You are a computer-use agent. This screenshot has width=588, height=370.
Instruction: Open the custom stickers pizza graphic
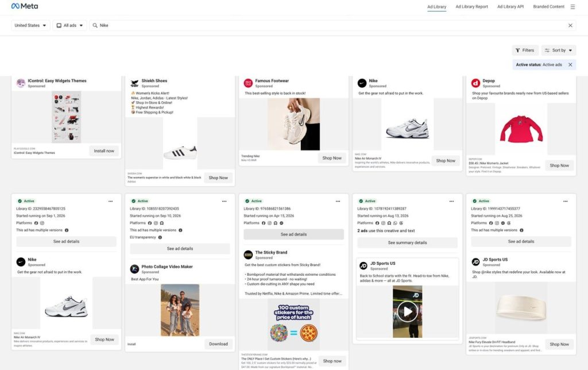pyautogui.click(x=293, y=325)
